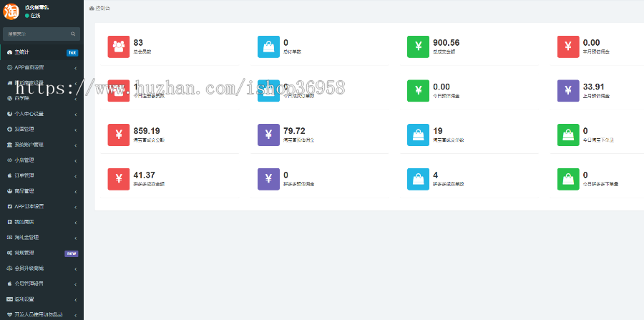Screen dimensions: 644x320
Task: Click the magnifier icon in menu search box
Action: [x=73, y=34]
